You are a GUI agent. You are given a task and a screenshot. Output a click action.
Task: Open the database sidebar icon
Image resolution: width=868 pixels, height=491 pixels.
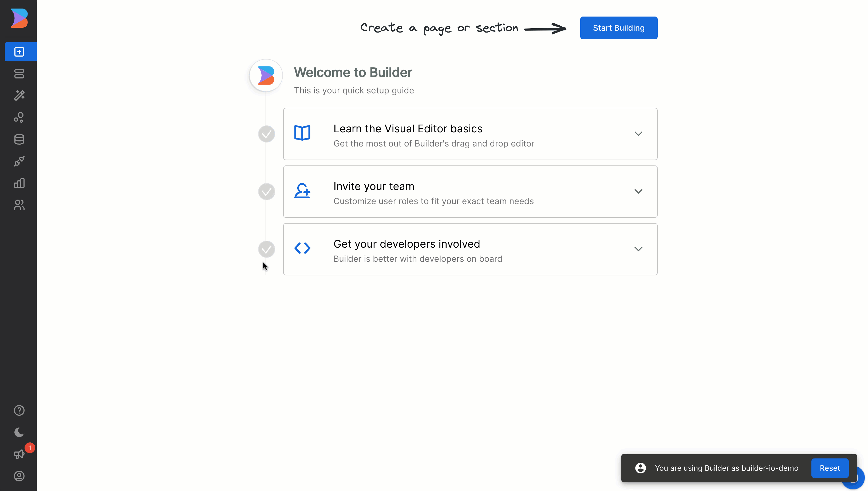point(19,139)
